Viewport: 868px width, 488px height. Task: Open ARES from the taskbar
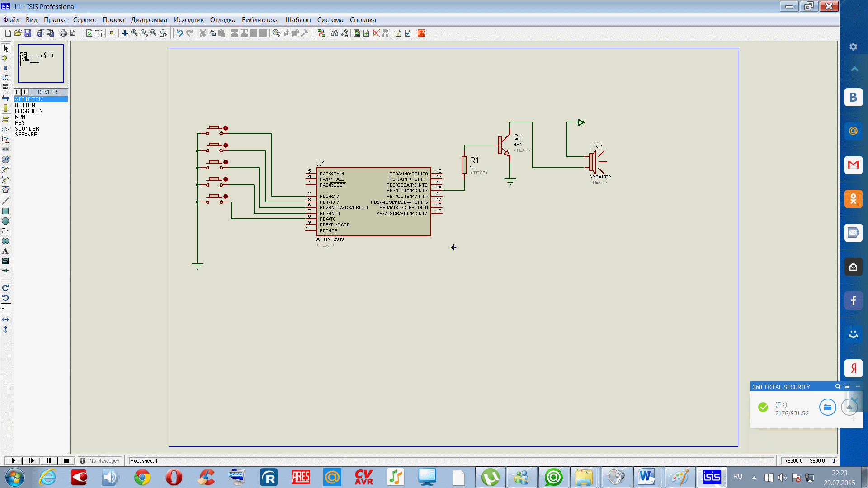pyautogui.click(x=301, y=477)
